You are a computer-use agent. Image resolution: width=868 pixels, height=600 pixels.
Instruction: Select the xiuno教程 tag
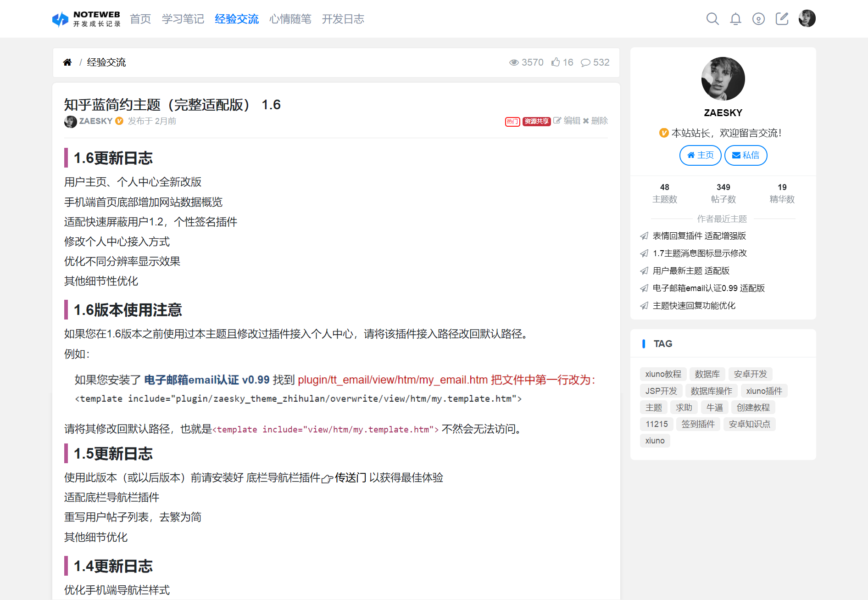click(662, 374)
